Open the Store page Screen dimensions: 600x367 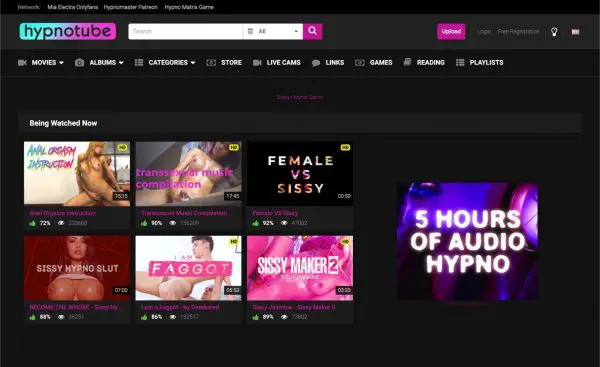tap(232, 62)
